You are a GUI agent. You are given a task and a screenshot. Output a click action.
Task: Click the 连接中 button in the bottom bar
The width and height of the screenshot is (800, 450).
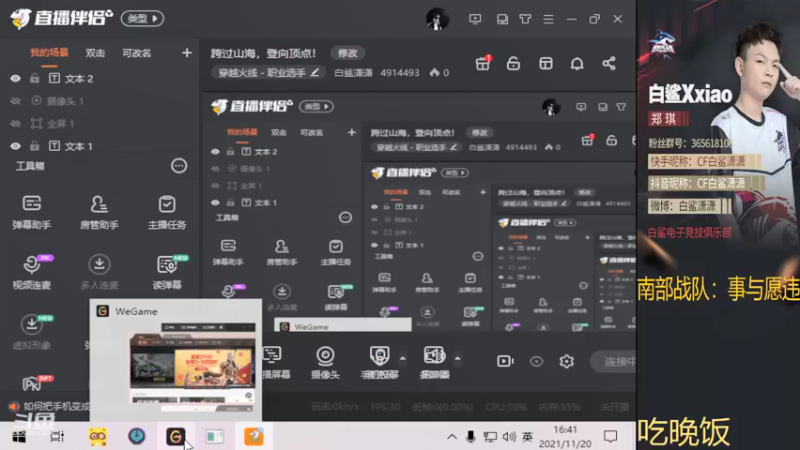tap(614, 361)
